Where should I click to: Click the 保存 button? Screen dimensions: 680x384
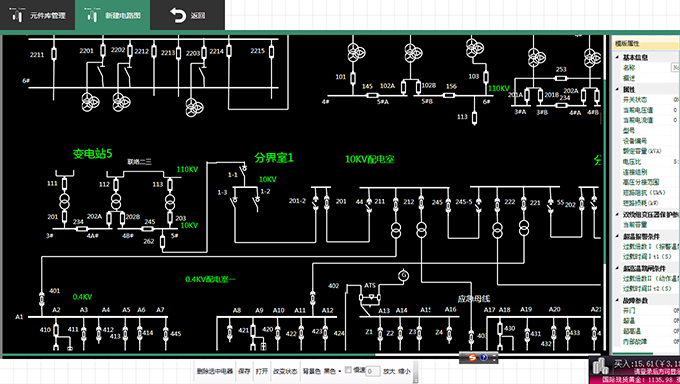click(244, 371)
